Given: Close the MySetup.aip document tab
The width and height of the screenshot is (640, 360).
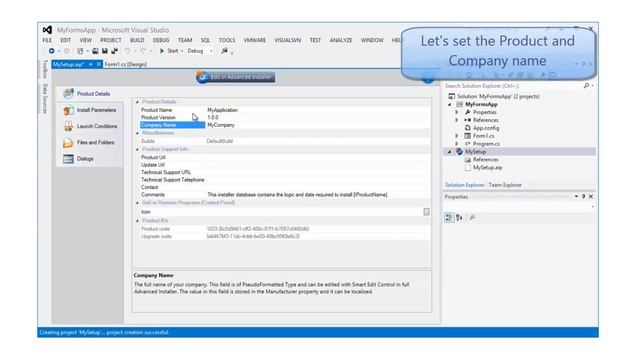Looking at the screenshot, I should (x=99, y=64).
